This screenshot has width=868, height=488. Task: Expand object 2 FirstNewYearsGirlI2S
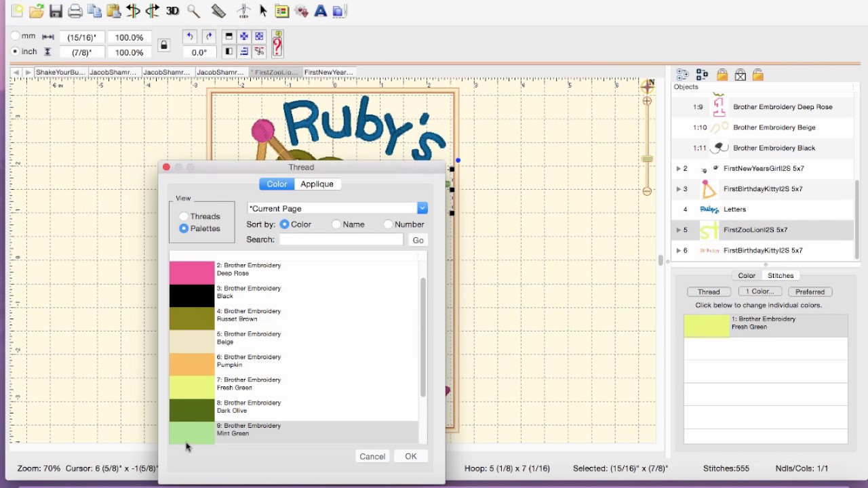pyautogui.click(x=678, y=169)
